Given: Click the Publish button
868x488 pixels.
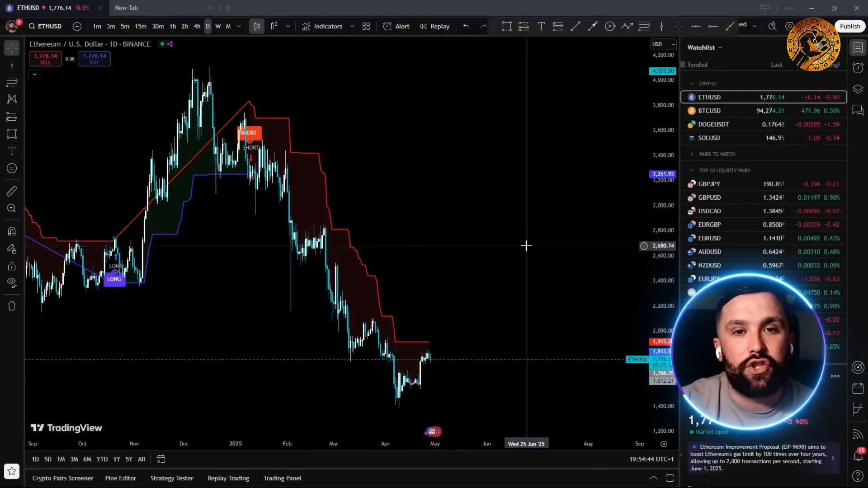Looking at the screenshot, I should [x=850, y=26].
